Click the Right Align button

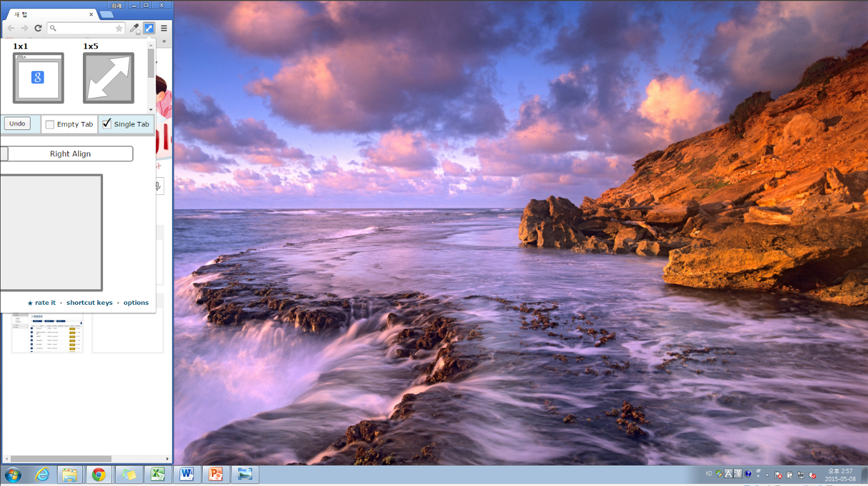click(70, 154)
